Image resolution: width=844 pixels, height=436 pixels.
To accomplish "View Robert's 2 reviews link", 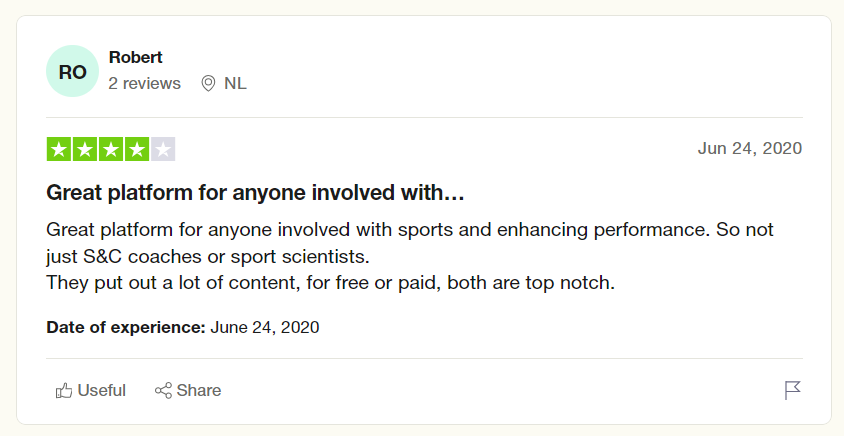I will [x=144, y=83].
